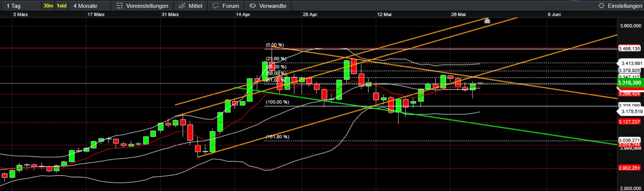The image size is (644, 191).
Task: Open the Forum button
Action: click(x=226, y=6)
